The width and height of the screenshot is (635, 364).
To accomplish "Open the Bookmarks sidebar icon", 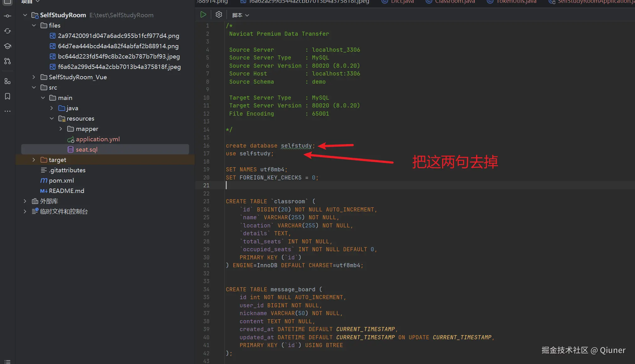I will (8, 96).
